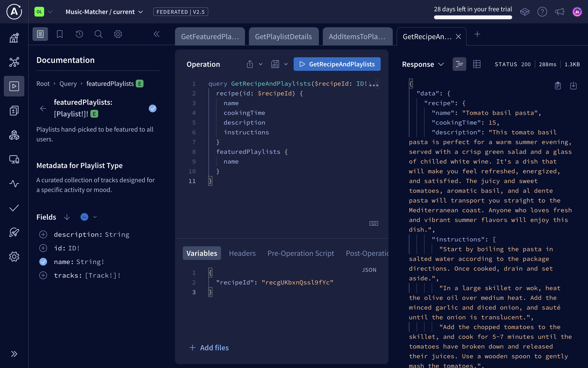Download the response JSON
This screenshot has width=588, height=368.
click(574, 86)
